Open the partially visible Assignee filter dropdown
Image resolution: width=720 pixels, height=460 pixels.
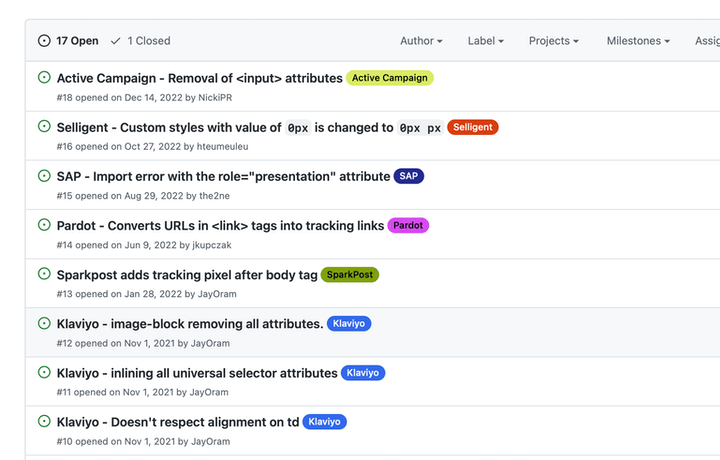(x=707, y=41)
